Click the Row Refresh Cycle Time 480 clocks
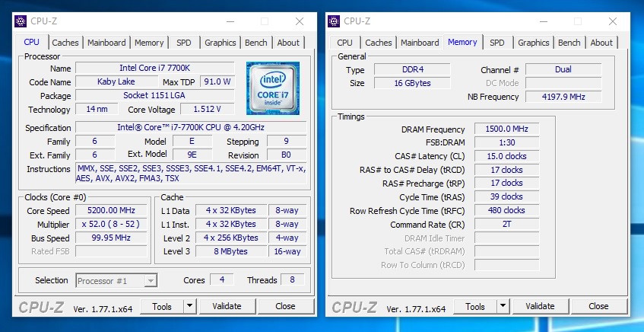The width and height of the screenshot is (644, 332). click(507, 210)
